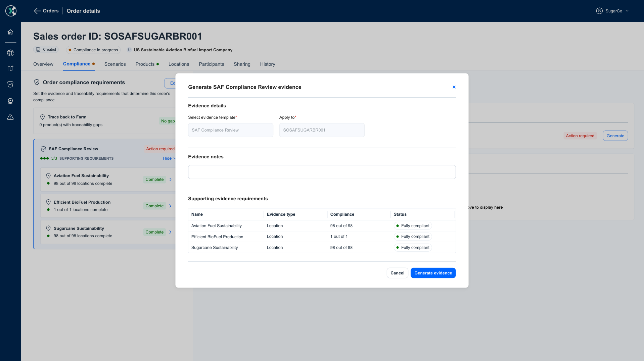
Task: Switch to the Overview tab
Action: pyautogui.click(x=43, y=64)
